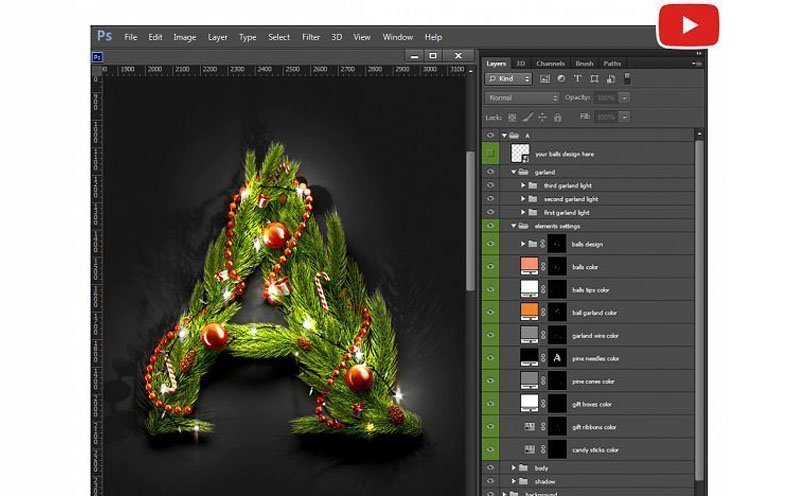This screenshot has width=800, height=496.
Task: Open the Kind filter dropdown
Action: 509,79
